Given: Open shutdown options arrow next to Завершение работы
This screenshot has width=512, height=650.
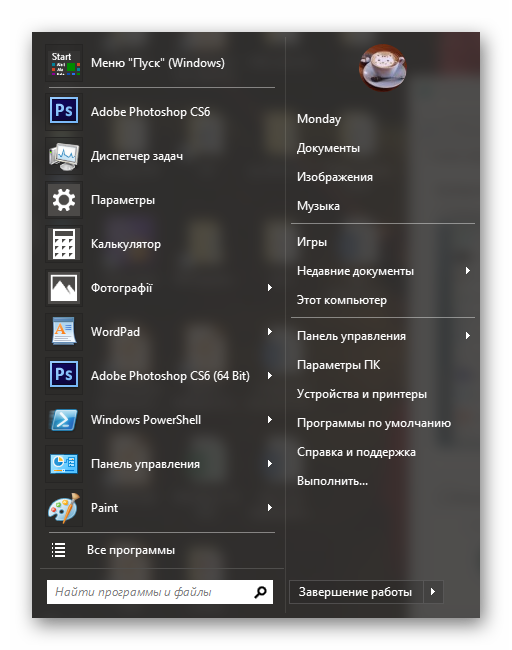Looking at the screenshot, I should [x=433, y=592].
